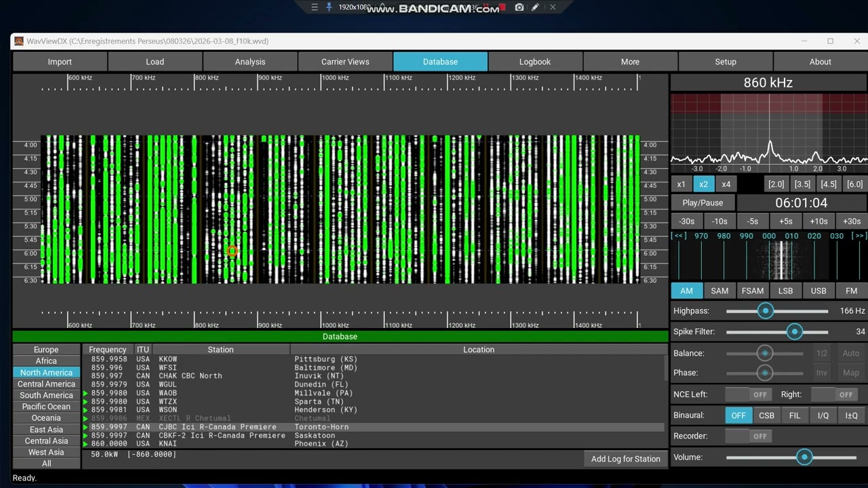
Task: Click the green arrow beside KNAI
Action: [85, 444]
